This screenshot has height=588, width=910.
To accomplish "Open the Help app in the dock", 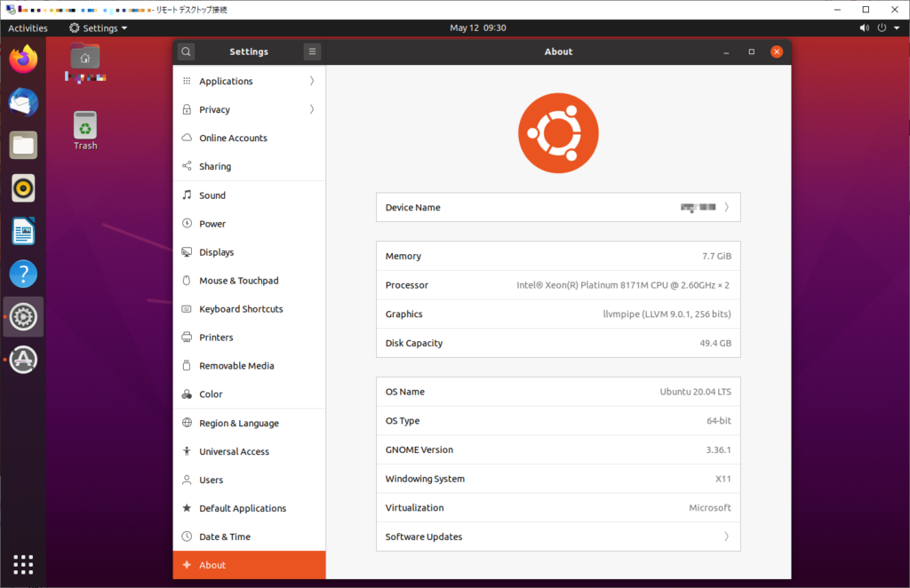I will pyautogui.click(x=23, y=274).
